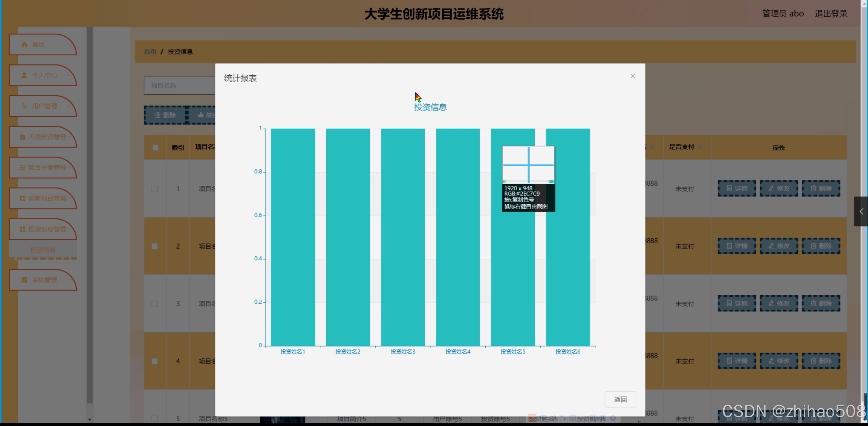Click the person icon beside 个人中心
This screenshot has height=426, width=868.
pos(24,75)
